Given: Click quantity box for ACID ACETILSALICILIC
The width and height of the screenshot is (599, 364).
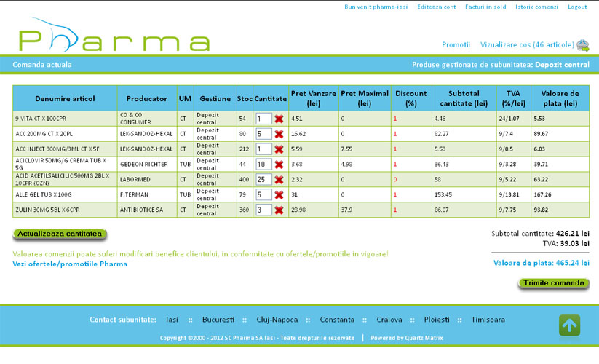Looking at the screenshot, I should 263,179.
